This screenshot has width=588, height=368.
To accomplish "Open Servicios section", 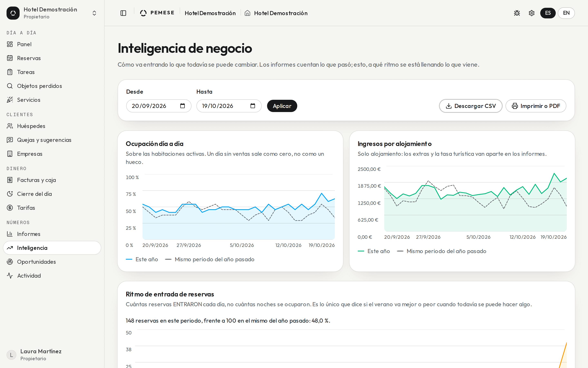I will [52, 100].
